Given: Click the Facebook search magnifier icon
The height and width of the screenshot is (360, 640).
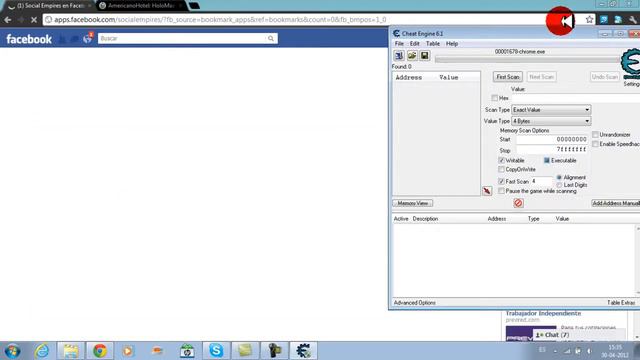Looking at the screenshot, I should (271, 38).
